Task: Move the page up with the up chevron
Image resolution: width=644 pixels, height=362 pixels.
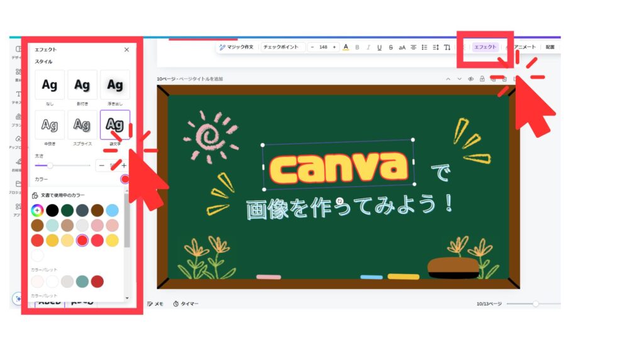Action: pyautogui.click(x=448, y=79)
